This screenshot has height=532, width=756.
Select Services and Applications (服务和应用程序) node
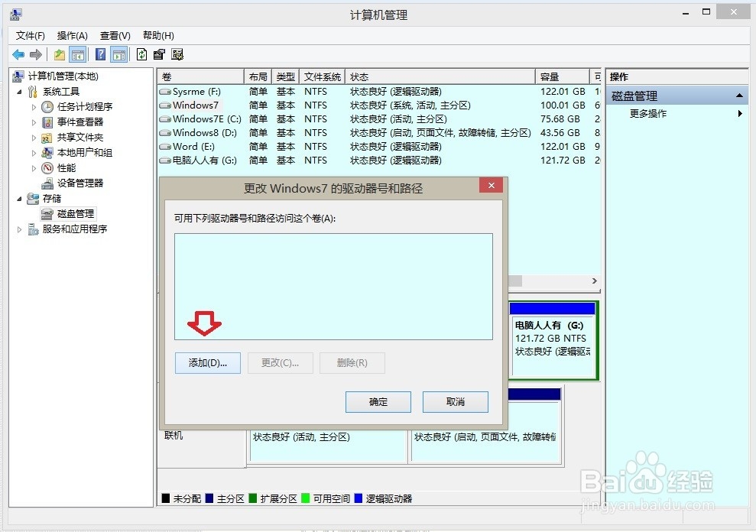[75, 229]
